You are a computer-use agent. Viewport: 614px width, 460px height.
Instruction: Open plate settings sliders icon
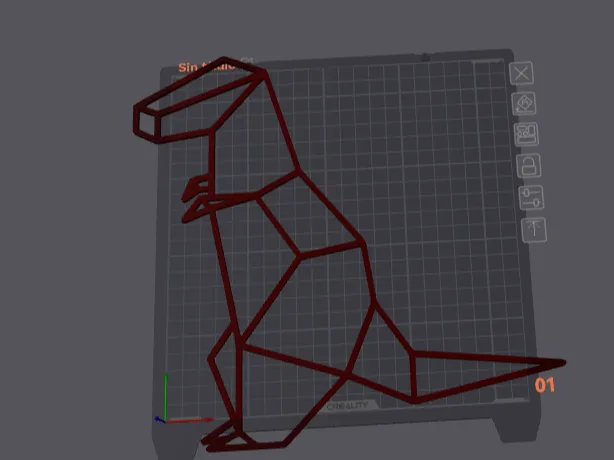tap(531, 198)
